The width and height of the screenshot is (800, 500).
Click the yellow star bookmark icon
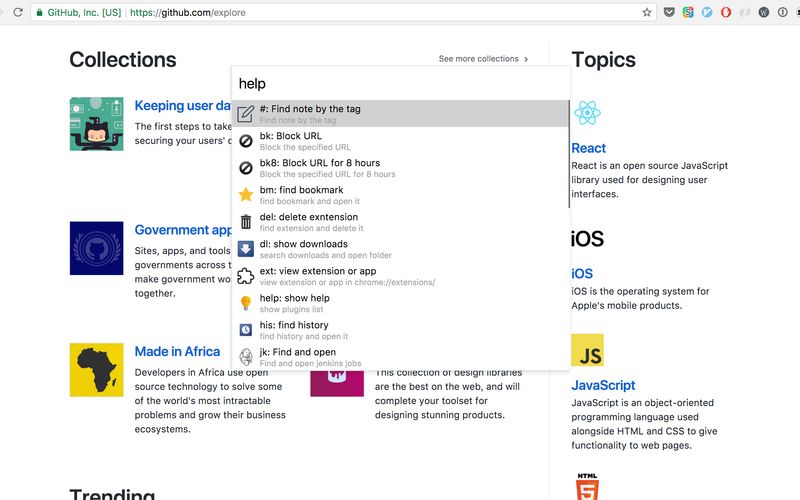(x=246, y=194)
